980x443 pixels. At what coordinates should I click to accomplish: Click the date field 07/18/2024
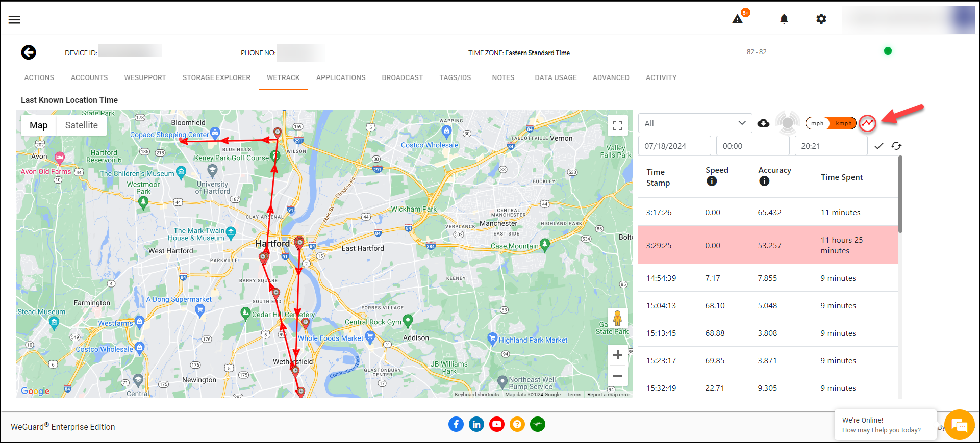point(674,146)
